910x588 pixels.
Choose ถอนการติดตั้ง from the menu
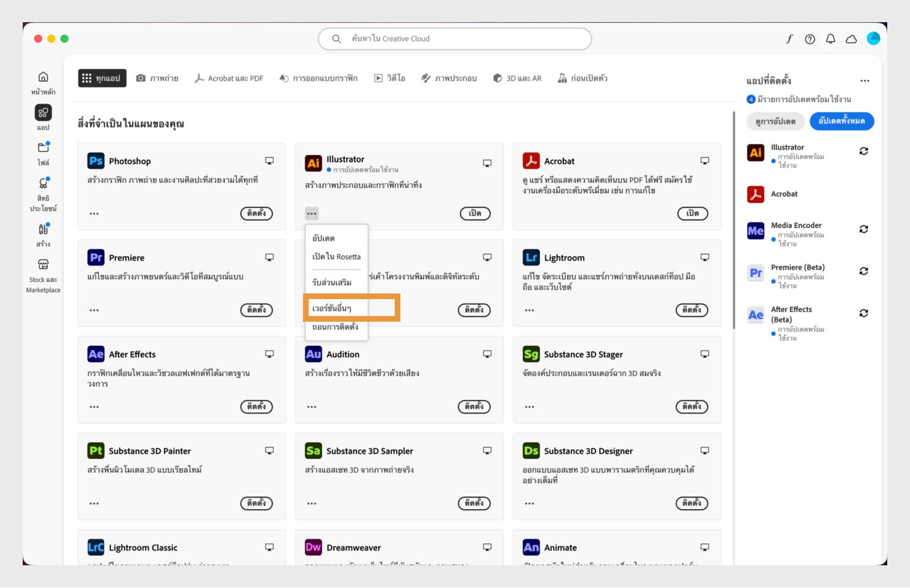point(336,327)
